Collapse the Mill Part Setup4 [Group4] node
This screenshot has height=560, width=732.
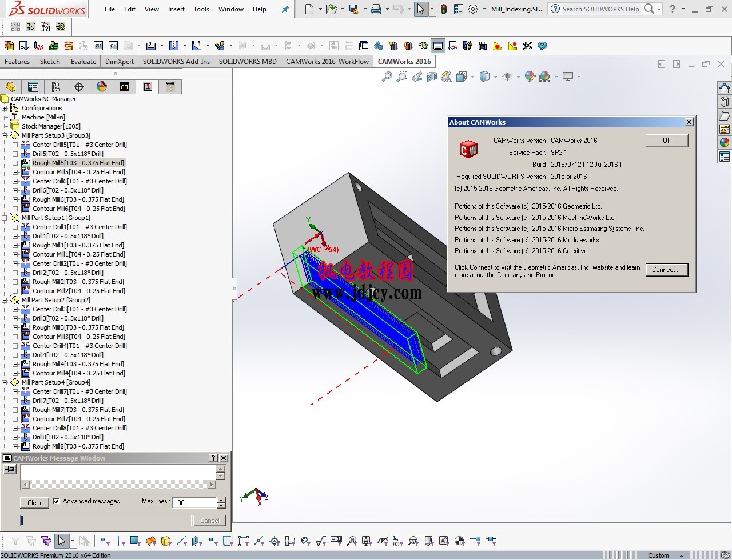coord(5,382)
